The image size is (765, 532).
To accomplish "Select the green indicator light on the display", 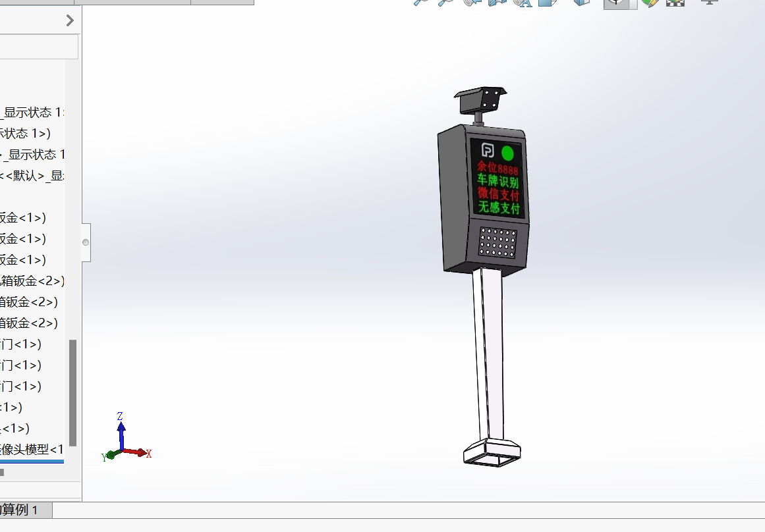I will point(507,153).
